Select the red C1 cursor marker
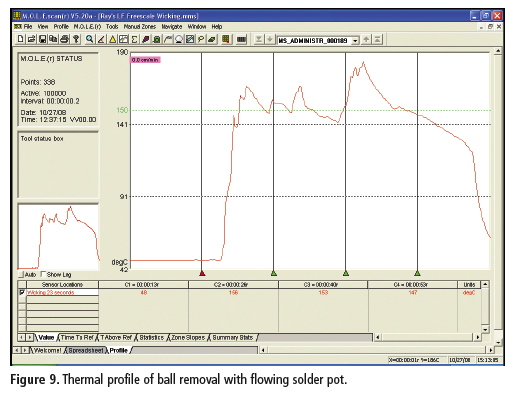Viewport: 513px width, 393px height. [x=202, y=273]
